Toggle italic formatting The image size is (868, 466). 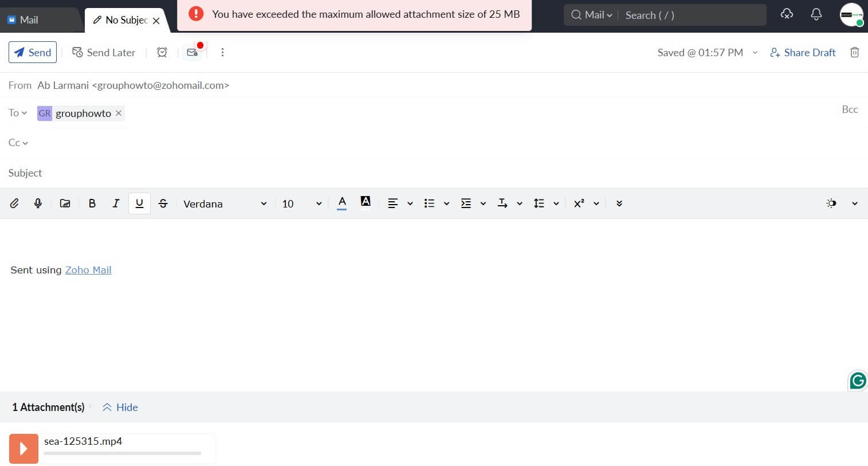click(x=115, y=203)
